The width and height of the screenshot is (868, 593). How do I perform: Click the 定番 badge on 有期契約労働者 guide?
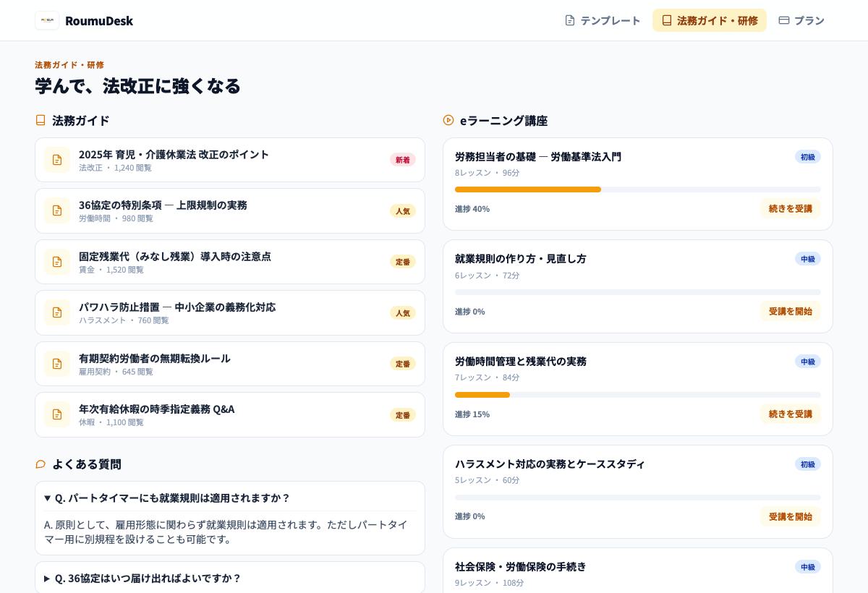click(403, 364)
